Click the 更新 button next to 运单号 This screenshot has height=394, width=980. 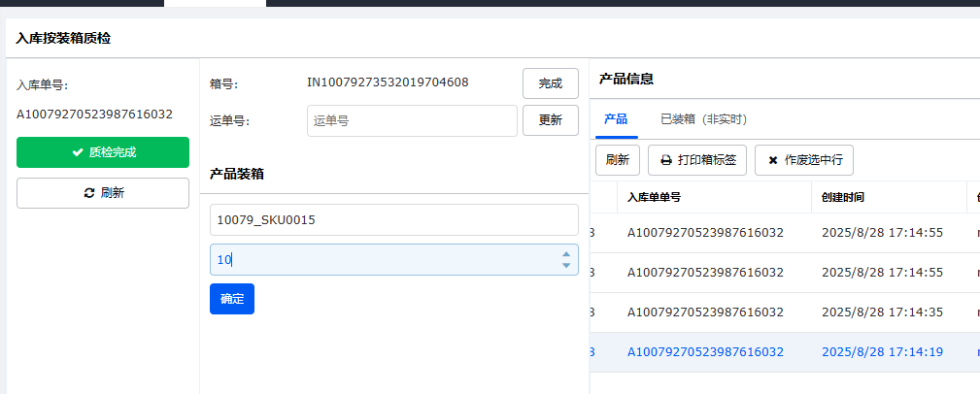click(x=550, y=120)
